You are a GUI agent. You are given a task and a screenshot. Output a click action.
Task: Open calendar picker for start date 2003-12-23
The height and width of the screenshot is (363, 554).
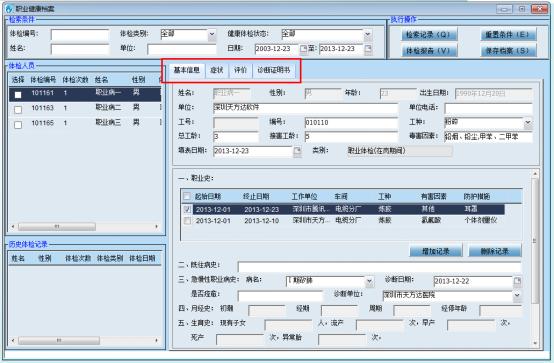[303, 49]
